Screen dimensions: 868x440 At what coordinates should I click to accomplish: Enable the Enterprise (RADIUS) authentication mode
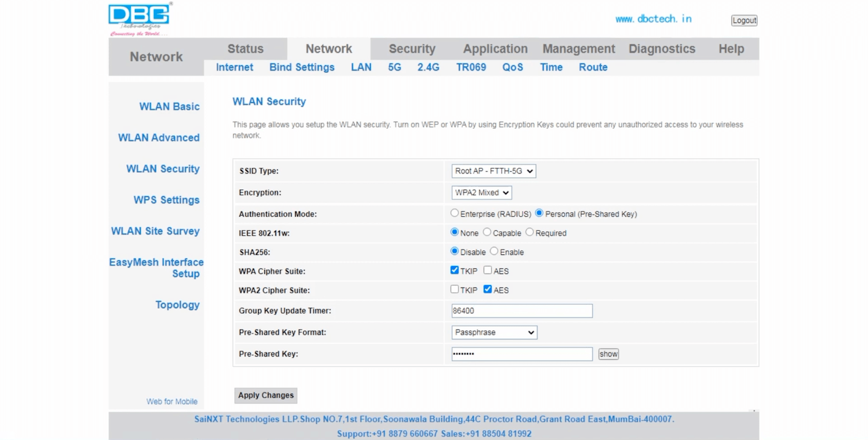pyautogui.click(x=454, y=213)
